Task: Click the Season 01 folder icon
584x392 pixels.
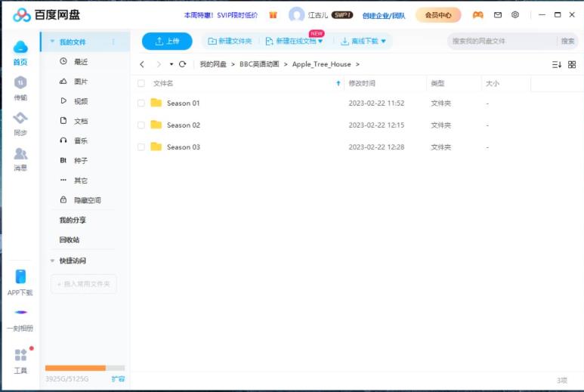Action: pos(156,103)
